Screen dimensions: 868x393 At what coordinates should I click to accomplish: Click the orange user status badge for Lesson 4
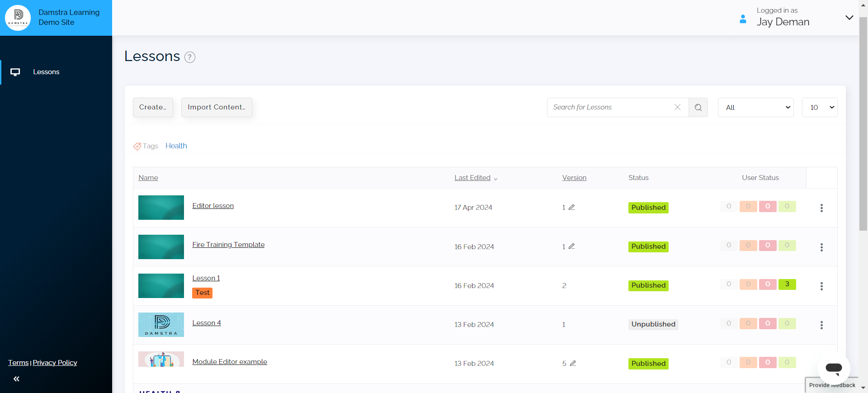click(748, 323)
